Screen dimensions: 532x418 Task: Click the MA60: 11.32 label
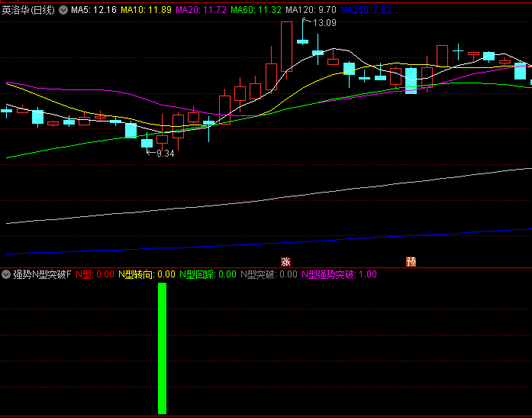[x=256, y=10]
